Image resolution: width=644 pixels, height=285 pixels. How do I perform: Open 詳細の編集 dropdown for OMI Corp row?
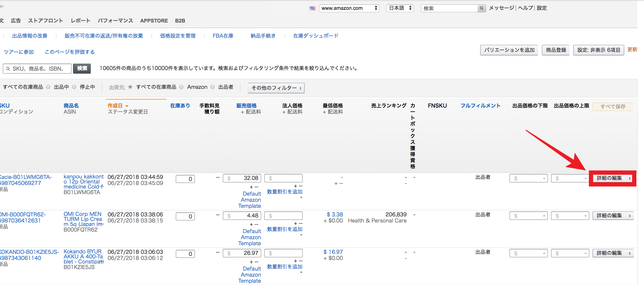[x=613, y=216]
